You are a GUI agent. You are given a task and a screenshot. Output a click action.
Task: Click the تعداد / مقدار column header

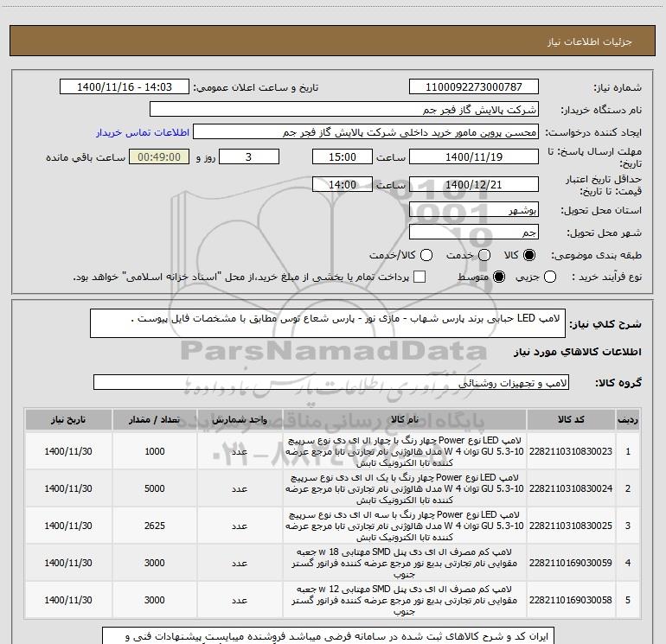[x=154, y=420]
